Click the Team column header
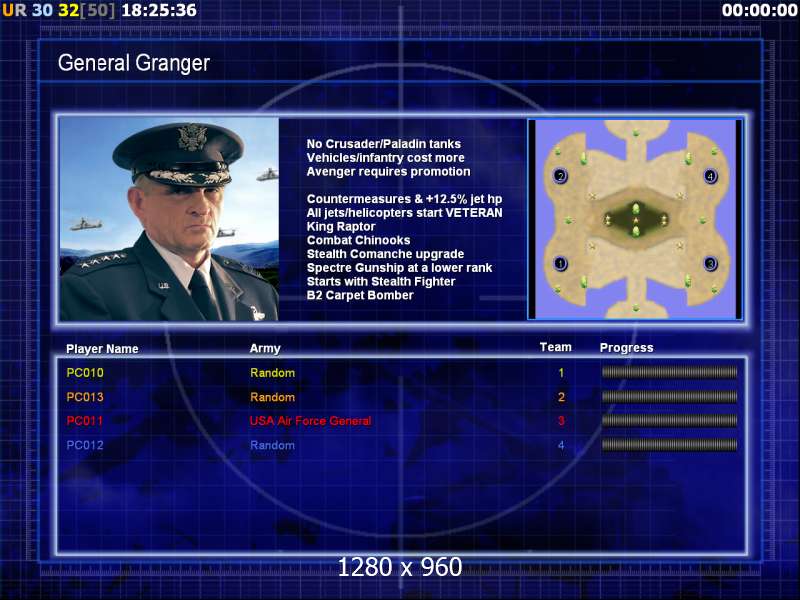The height and width of the screenshot is (600, 800). (x=556, y=347)
